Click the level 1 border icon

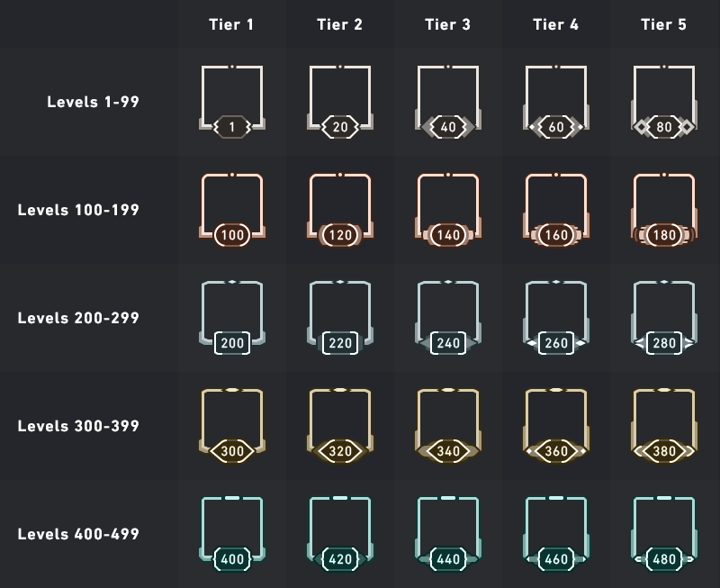coord(232,102)
